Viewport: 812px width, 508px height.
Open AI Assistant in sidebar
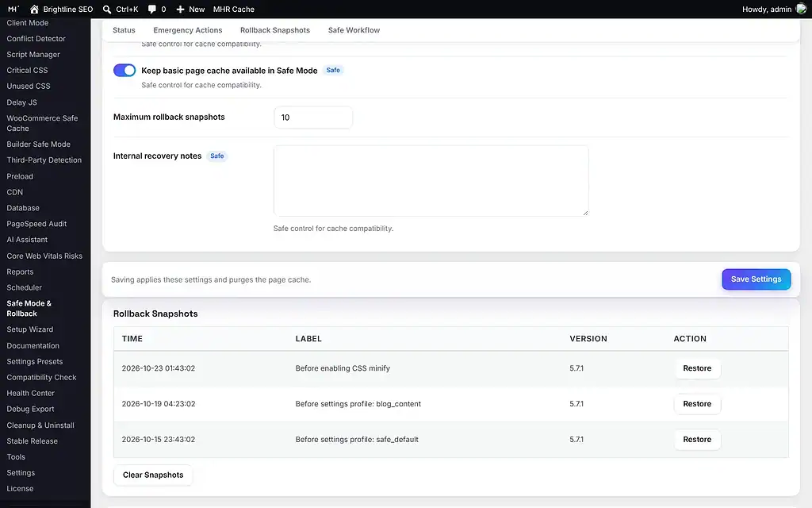(27, 240)
